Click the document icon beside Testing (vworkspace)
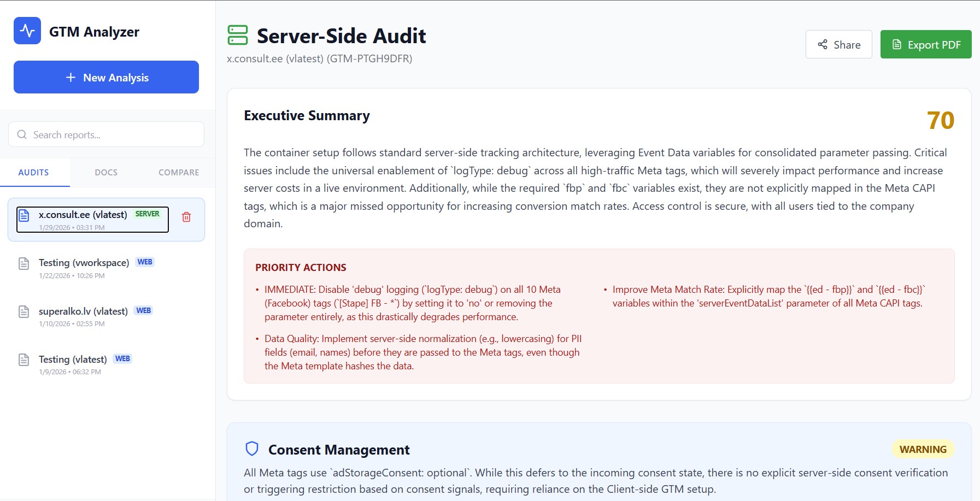Viewport: 980px width, 501px height. pyautogui.click(x=24, y=263)
